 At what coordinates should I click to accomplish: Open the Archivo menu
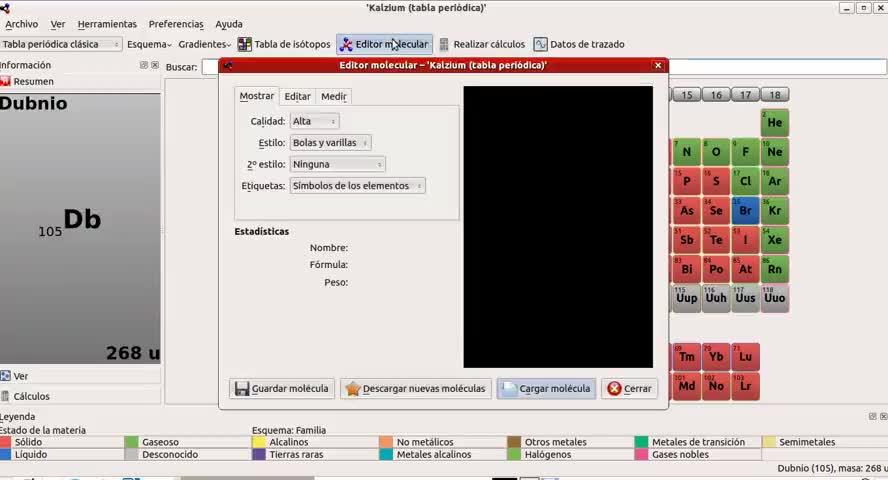click(22, 24)
